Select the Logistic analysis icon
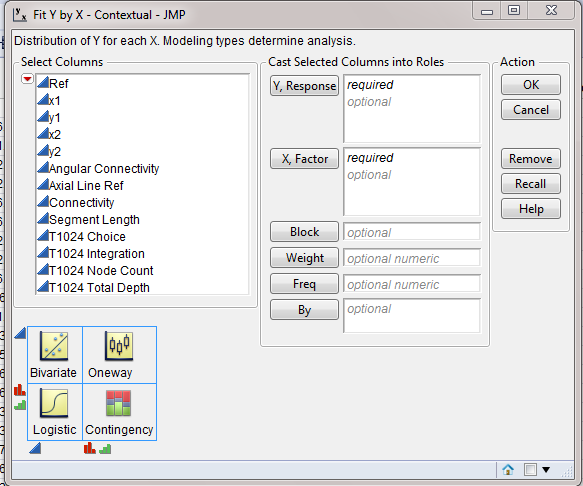The image size is (583, 486). (54, 403)
